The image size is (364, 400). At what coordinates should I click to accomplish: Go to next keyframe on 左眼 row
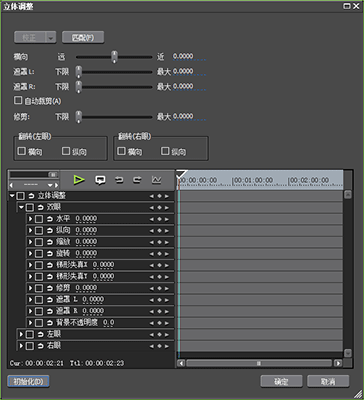(167, 334)
